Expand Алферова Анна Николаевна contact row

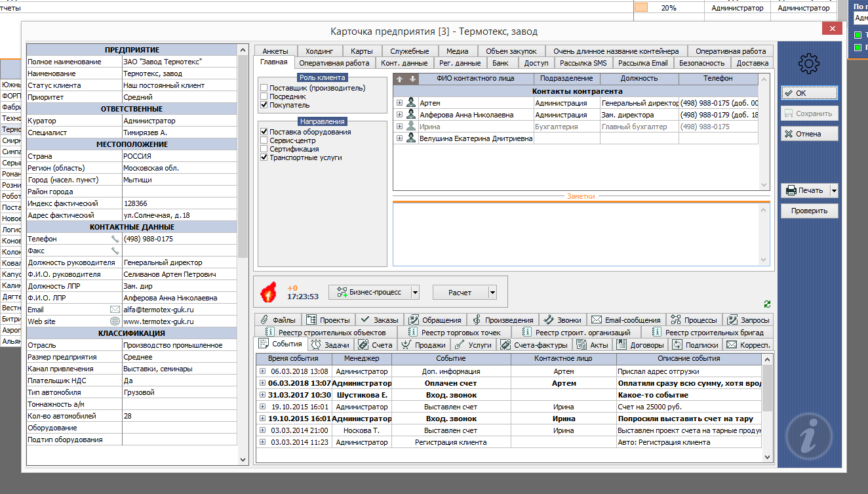[399, 115]
